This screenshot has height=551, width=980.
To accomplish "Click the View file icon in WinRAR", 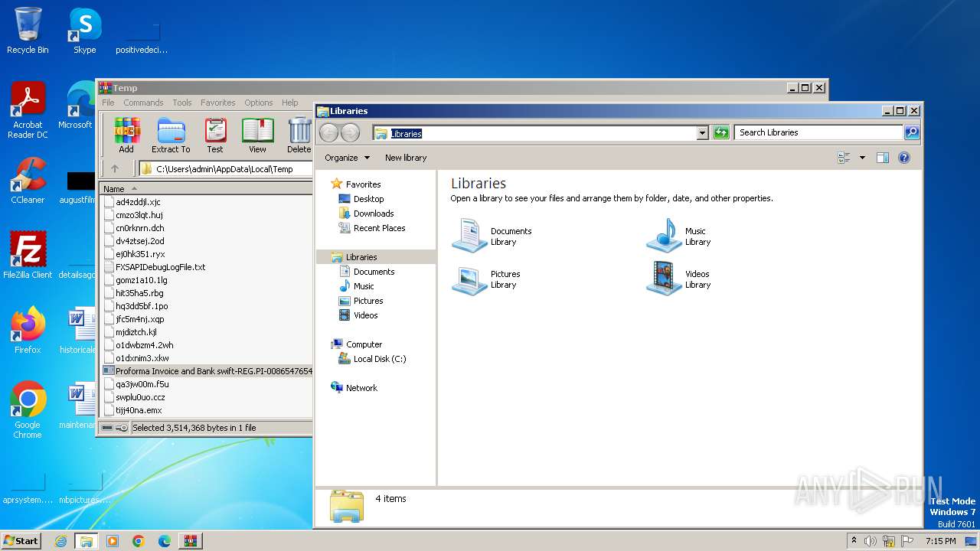I will [x=257, y=135].
